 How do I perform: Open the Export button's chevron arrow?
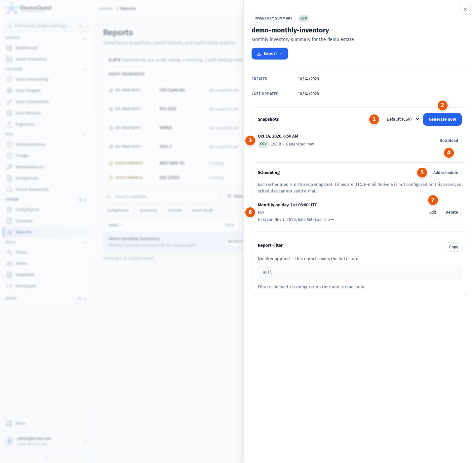click(281, 54)
